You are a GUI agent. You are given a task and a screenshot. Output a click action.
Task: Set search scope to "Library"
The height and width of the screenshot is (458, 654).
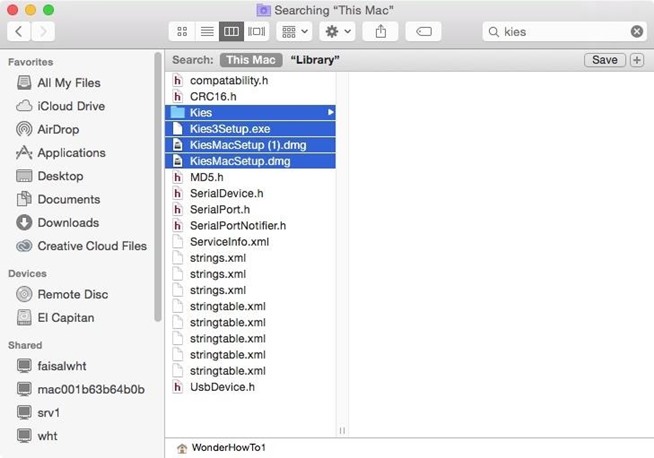315,60
